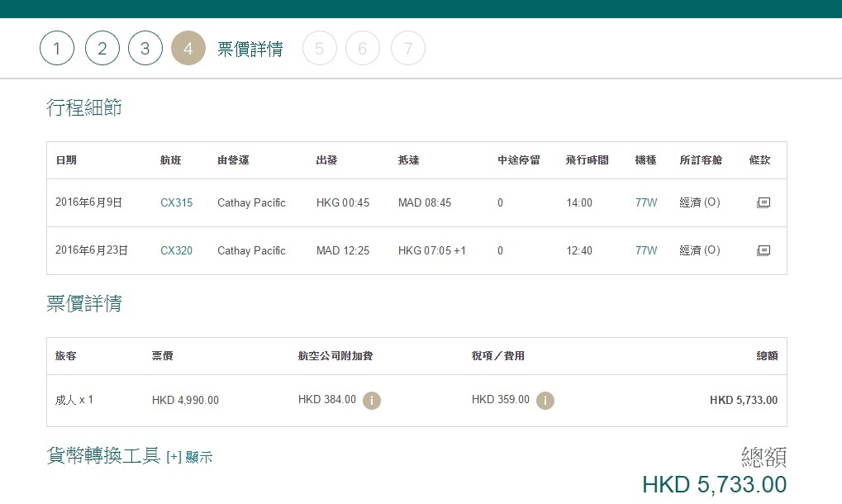Viewport: 842px width, 504px height.
Task: Click the 票價詳情 step label
Action: point(250,50)
